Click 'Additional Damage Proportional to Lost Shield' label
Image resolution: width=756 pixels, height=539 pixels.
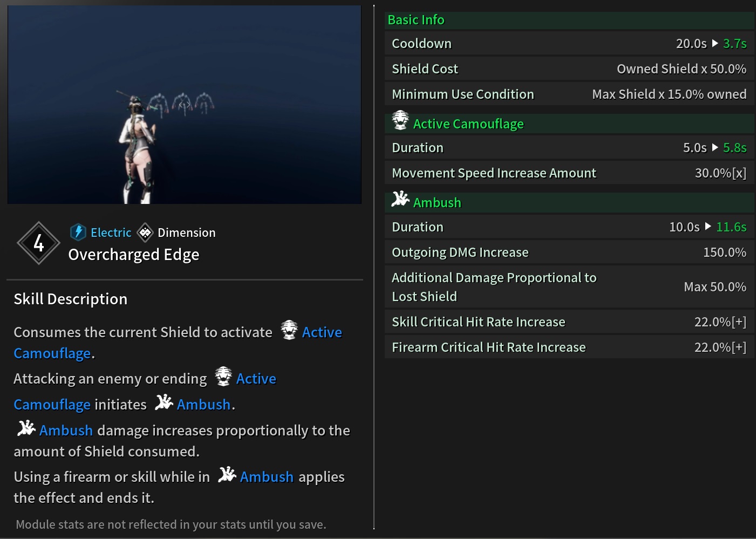494,287
